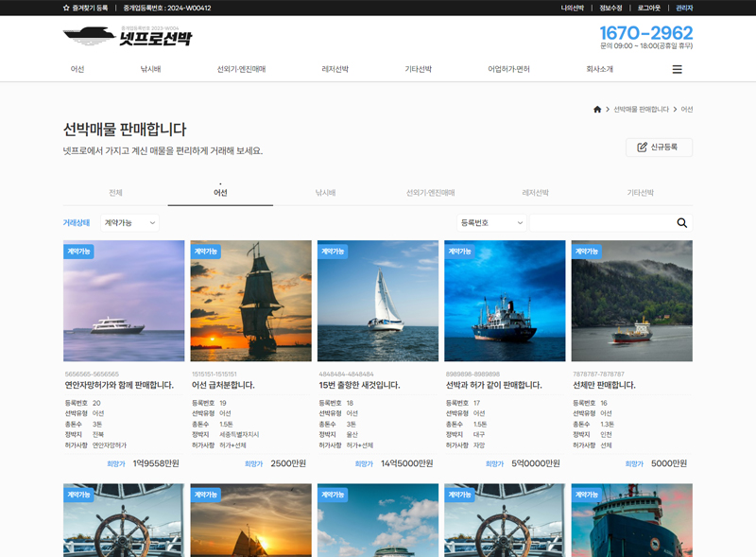This screenshot has width=756, height=557.
Task: Click the 즐겨찾기 등록 star icon
Action: tap(66, 8)
